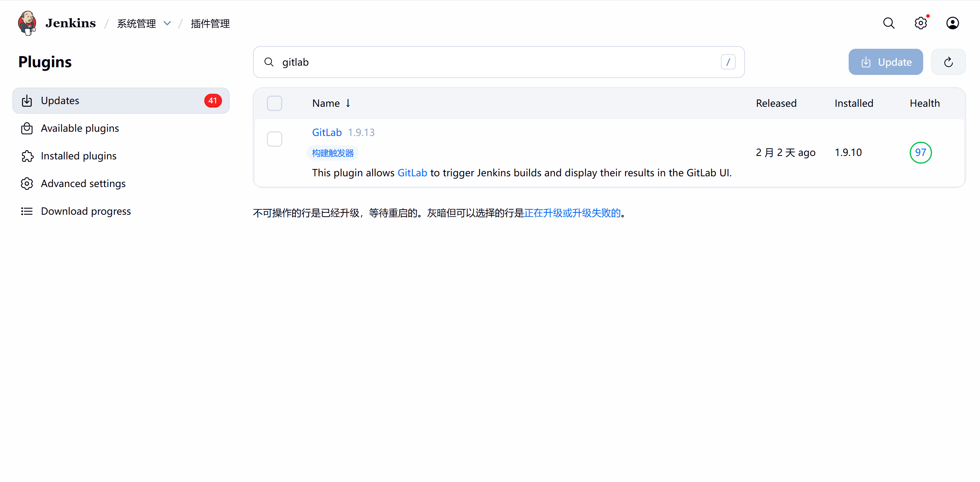Image resolution: width=980 pixels, height=482 pixels.
Task: Toggle the select all plugins checkbox
Action: [275, 103]
